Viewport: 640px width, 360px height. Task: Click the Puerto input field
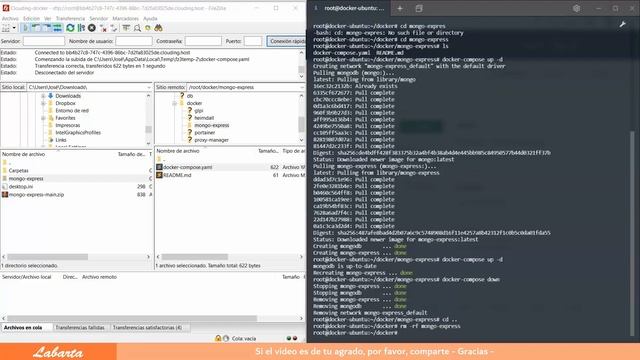[253, 41]
